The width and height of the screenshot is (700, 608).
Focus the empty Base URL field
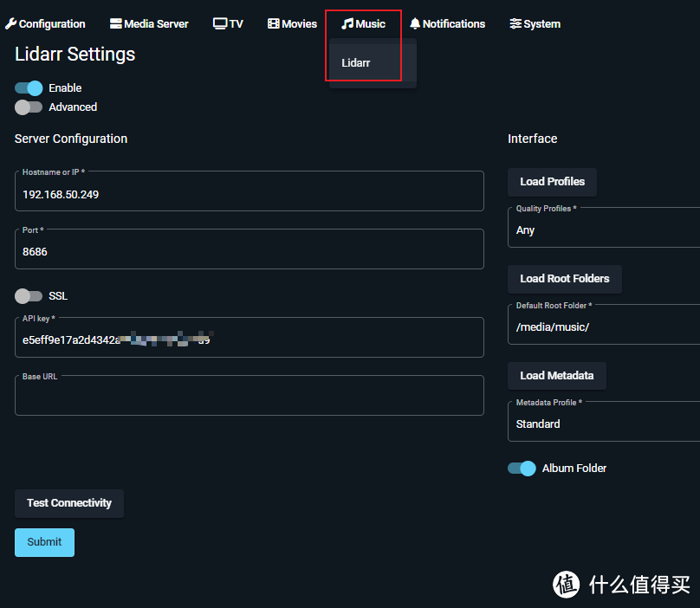249,398
